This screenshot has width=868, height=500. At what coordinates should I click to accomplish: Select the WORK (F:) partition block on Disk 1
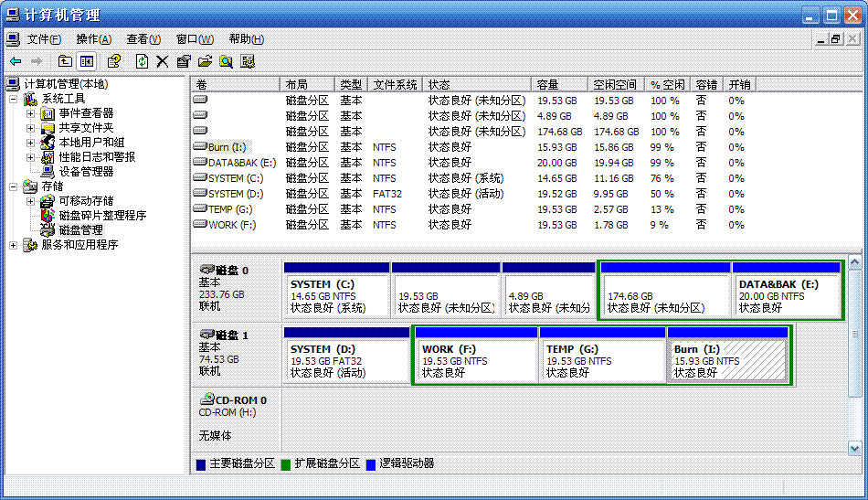476,355
